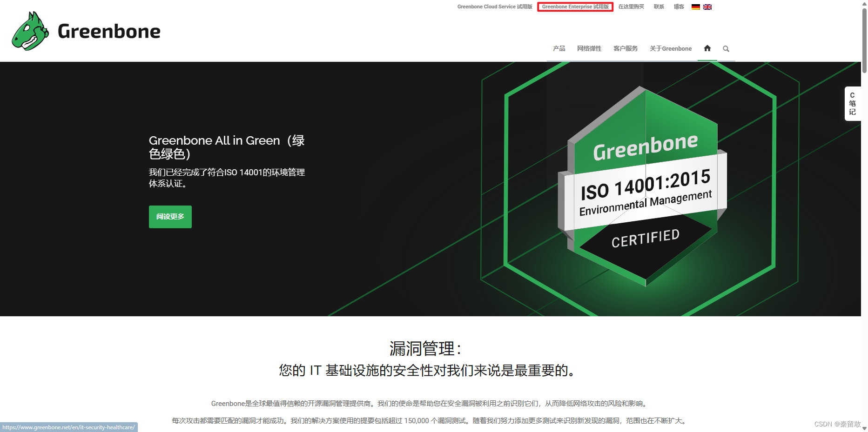This screenshot has height=432, width=868.
Task: Switch to English via the UK flag
Action: point(707,7)
